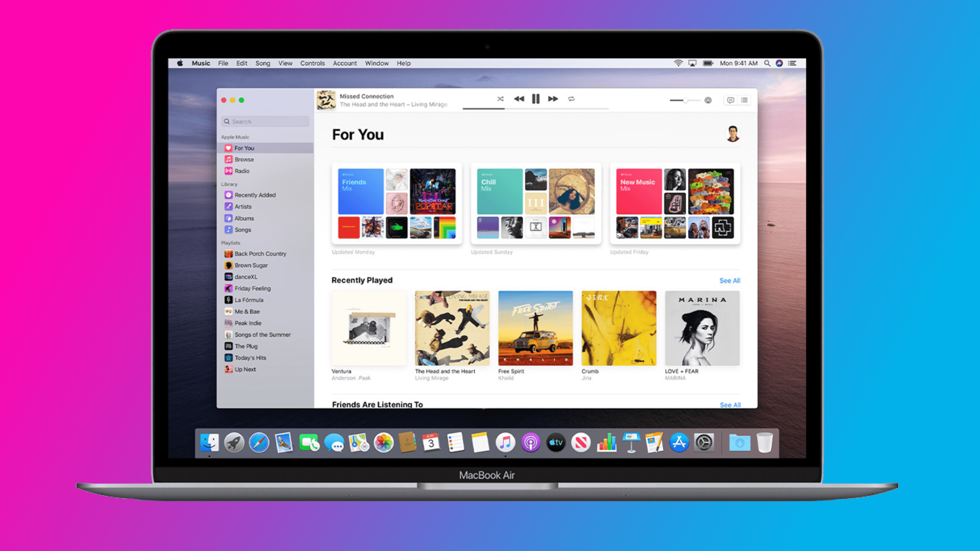This screenshot has height=551, width=980.
Task: Open the Brown Sugar playlist
Action: [x=265, y=266]
